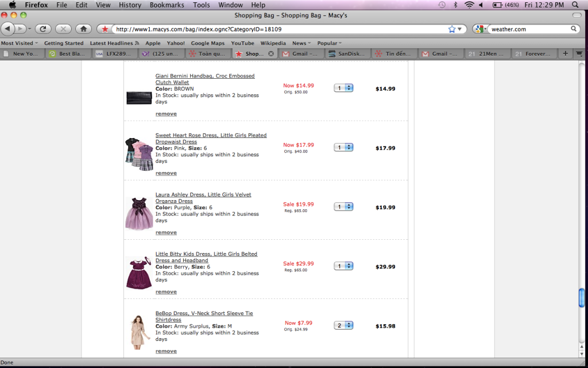Image resolution: width=588 pixels, height=368 pixels.
Task: Click the Wi-Fi status icon
Action: coord(469,5)
